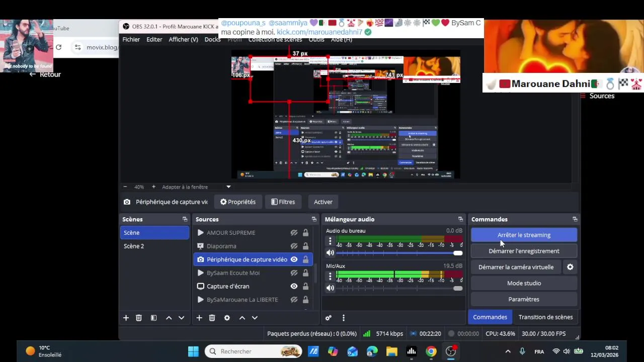Viewport: 644px width, 362px height.
Task: Open the Windows Start menu
Action: tap(193, 351)
